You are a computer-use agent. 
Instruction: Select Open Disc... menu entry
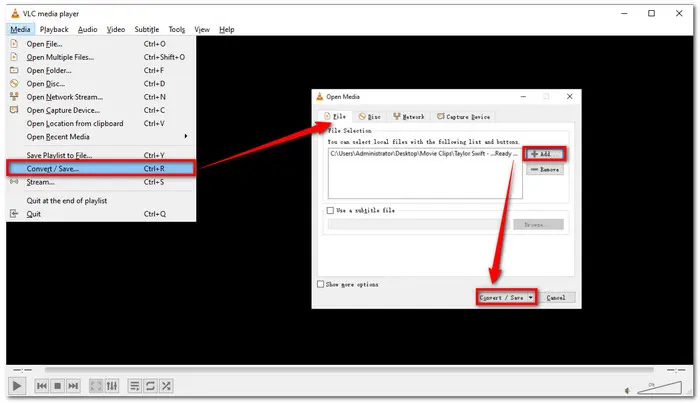101,84
